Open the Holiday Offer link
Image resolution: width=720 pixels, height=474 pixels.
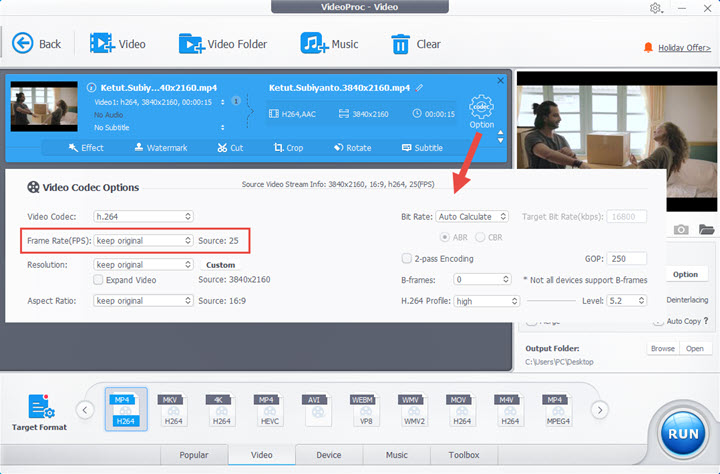(684, 48)
